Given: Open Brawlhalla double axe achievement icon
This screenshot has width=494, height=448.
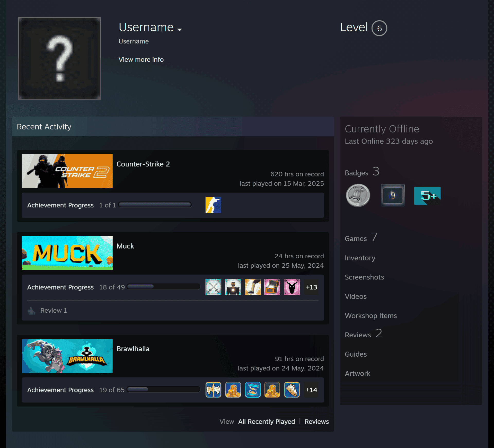Looking at the screenshot, I should 213,390.
